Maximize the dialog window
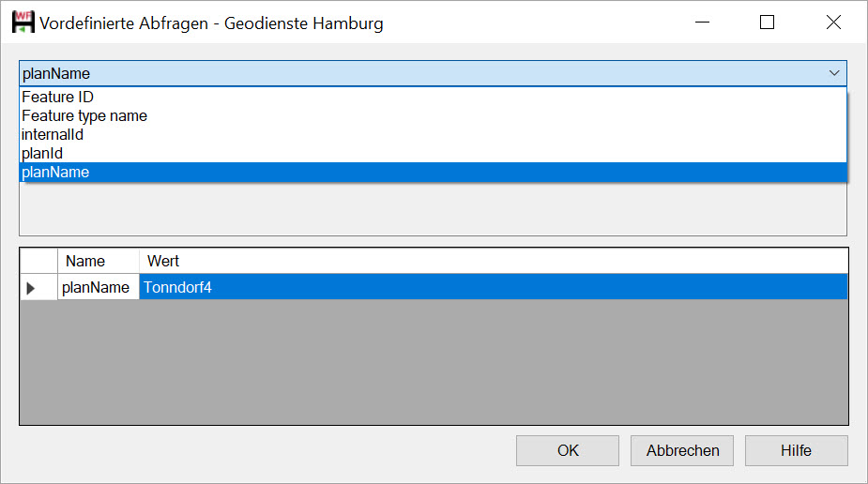The height and width of the screenshot is (484, 868). (x=767, y=23)
